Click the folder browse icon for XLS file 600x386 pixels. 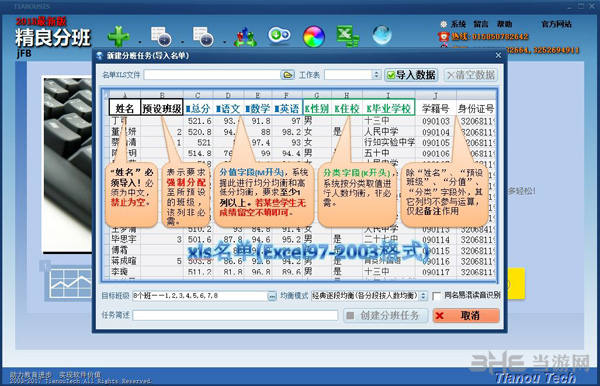[x=287, y=75]
